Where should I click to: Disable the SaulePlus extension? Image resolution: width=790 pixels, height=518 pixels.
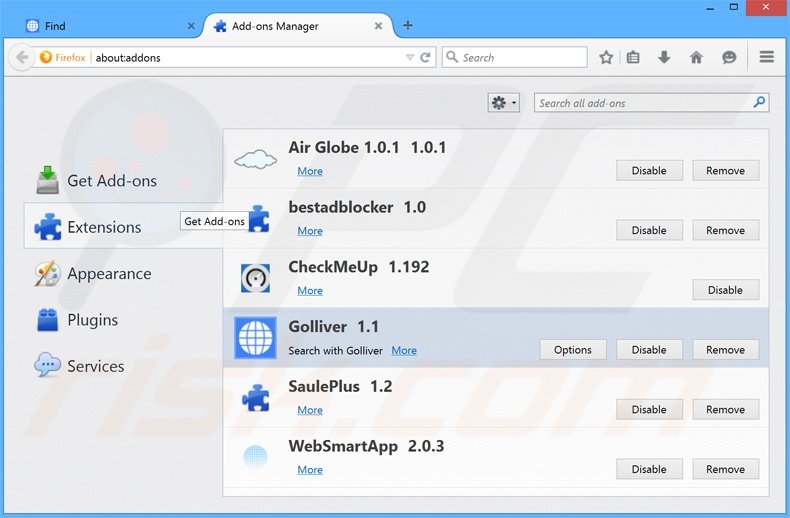[649, 409]
